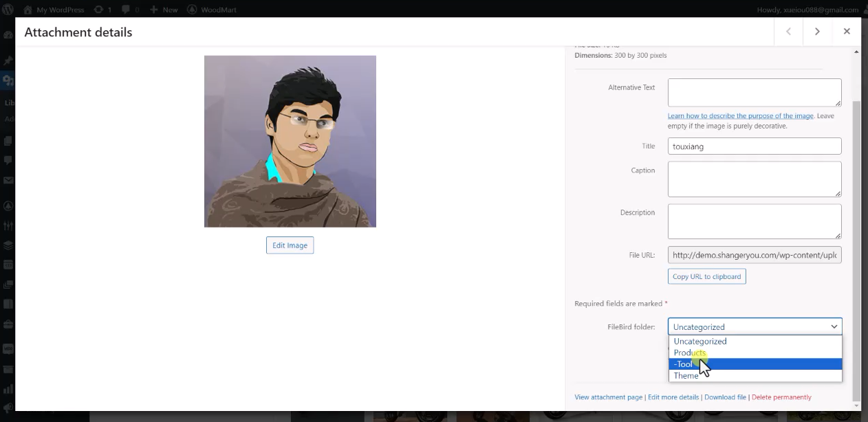Choose the -Tool folder option
Viewport: 868px width, 422px height.
(x=684, y=364)
